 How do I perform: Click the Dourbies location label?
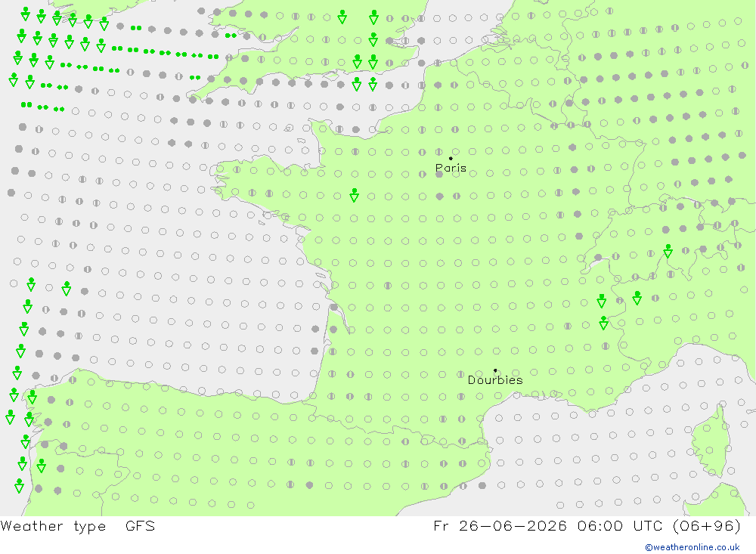(x=495, y=380)
